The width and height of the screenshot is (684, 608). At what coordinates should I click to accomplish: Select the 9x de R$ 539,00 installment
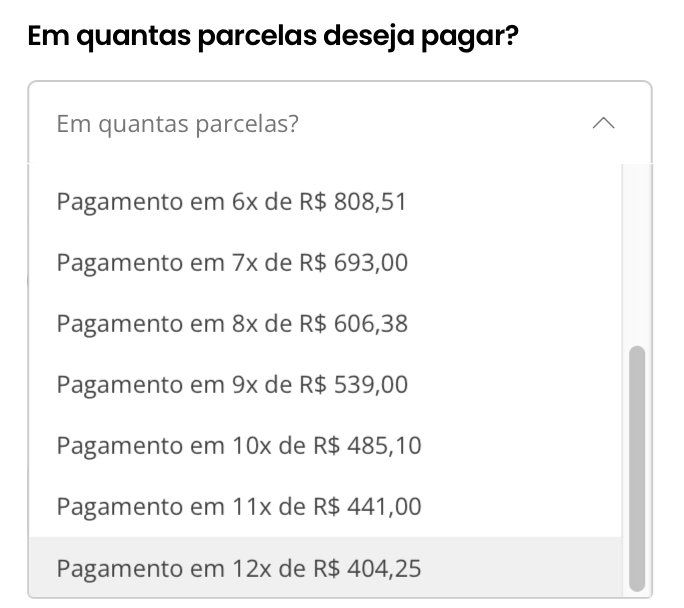coord(232,385)
